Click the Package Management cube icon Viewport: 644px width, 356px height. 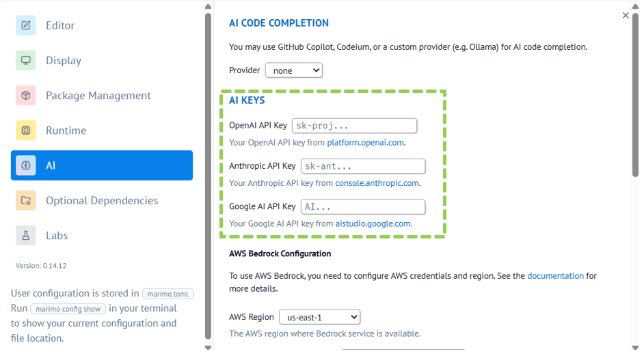(x=26, y=95)
